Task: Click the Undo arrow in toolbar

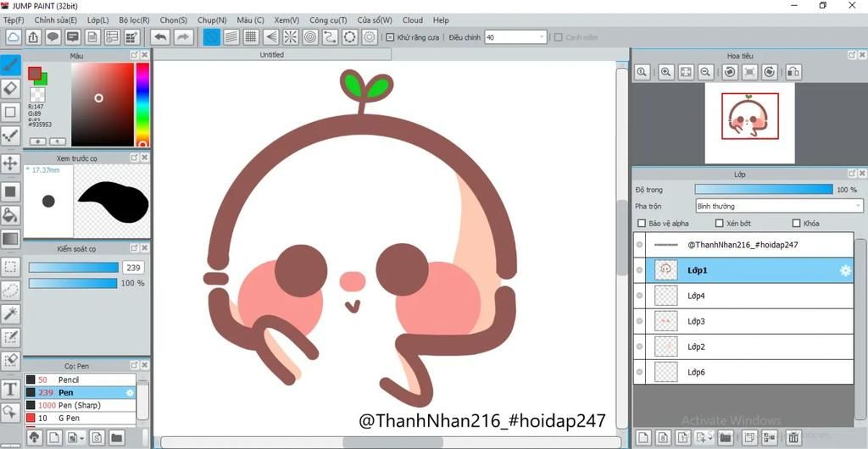Action: (x=159, y=37)
